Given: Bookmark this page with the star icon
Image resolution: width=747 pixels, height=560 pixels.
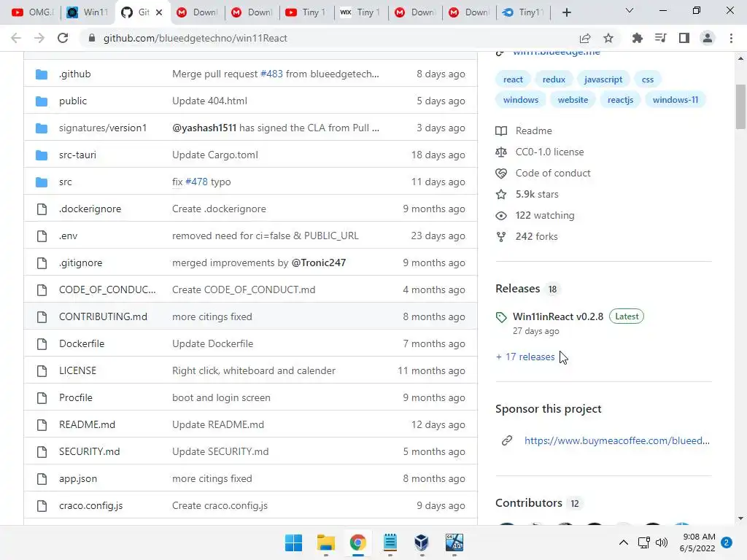Looking at the screenshot, I should [x=608, y=38].
